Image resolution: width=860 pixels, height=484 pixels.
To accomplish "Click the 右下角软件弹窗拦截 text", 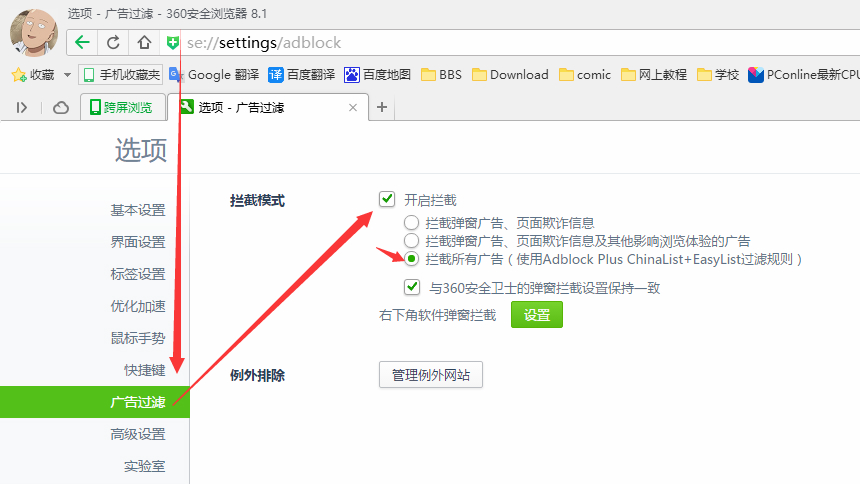I will click(438, 315).
